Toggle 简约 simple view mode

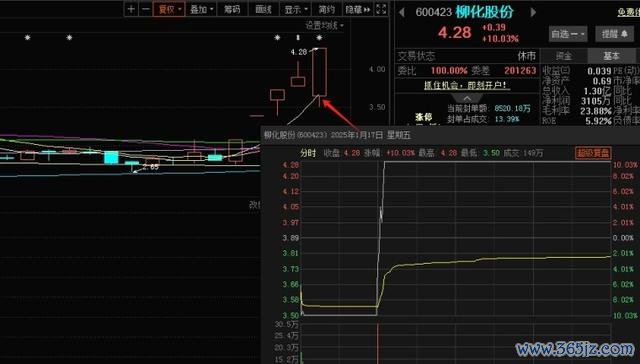[x=327, y=9]
